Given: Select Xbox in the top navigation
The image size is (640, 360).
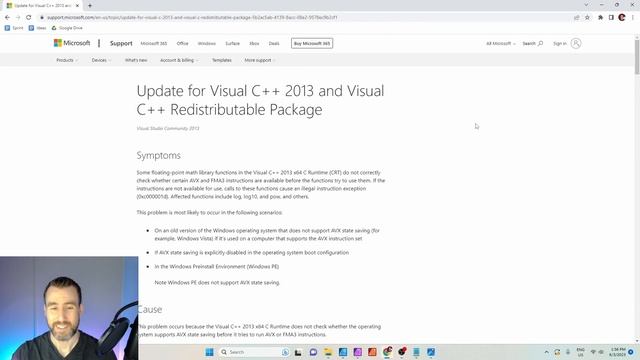Looking at the screenshot, I should (254, 43).
